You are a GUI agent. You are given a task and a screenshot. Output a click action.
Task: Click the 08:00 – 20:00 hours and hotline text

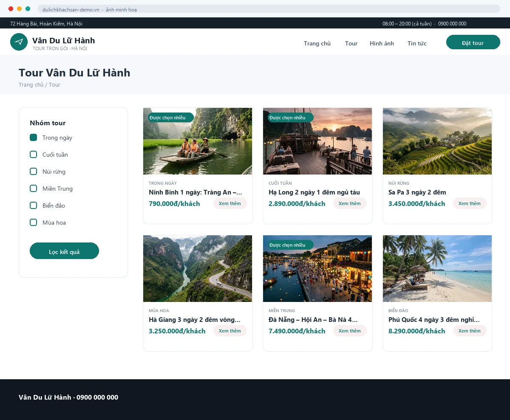coord(424,24)
